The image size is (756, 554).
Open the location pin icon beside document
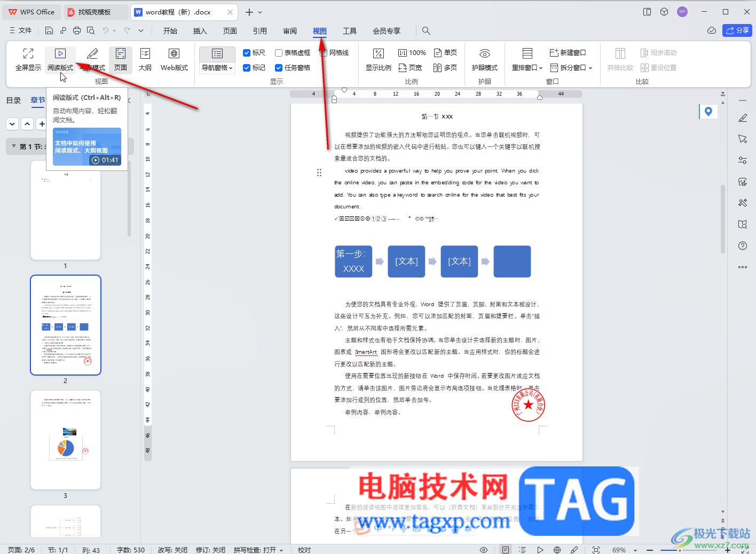[x=708, y=112]
